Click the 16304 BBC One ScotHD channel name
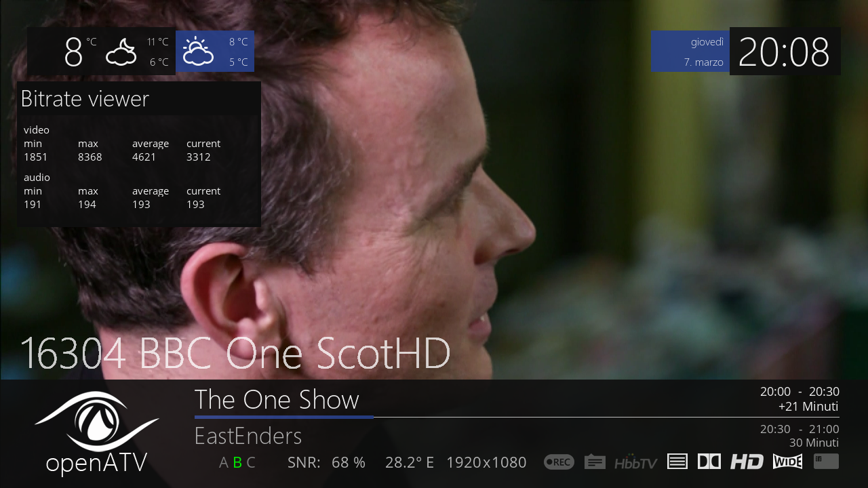This screenshot has height=488, width=868. tap(235, 353)
